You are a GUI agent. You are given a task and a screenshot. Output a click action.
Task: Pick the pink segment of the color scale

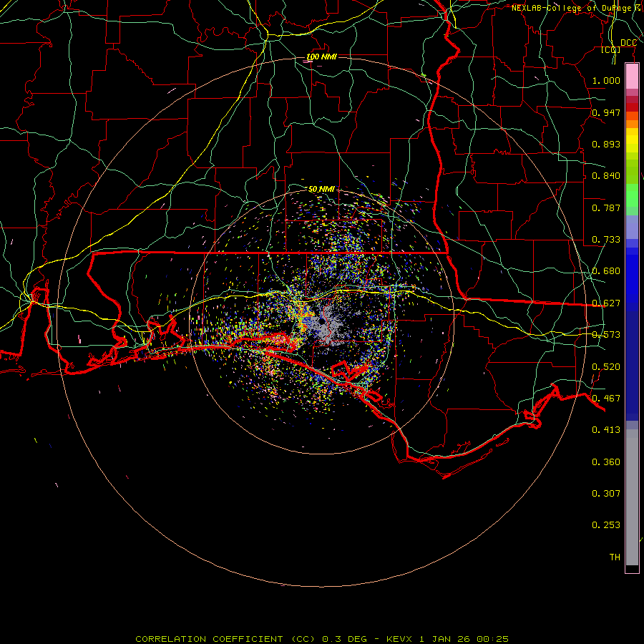pyautogui.click(x=632, y=77)
